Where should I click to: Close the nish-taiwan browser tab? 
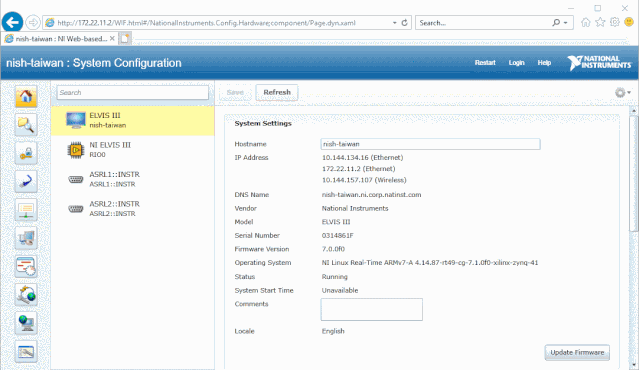pyautogui.click(x=112, y=38)
